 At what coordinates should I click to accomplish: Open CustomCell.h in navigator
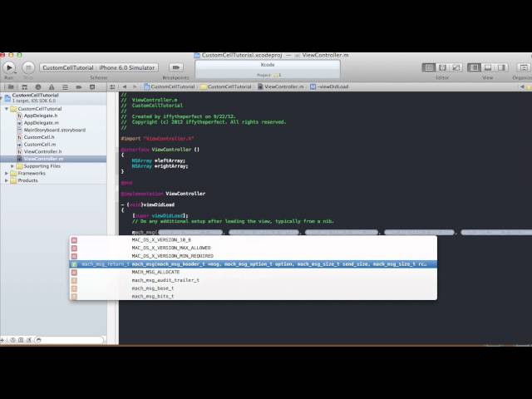(x=39, y=137)
